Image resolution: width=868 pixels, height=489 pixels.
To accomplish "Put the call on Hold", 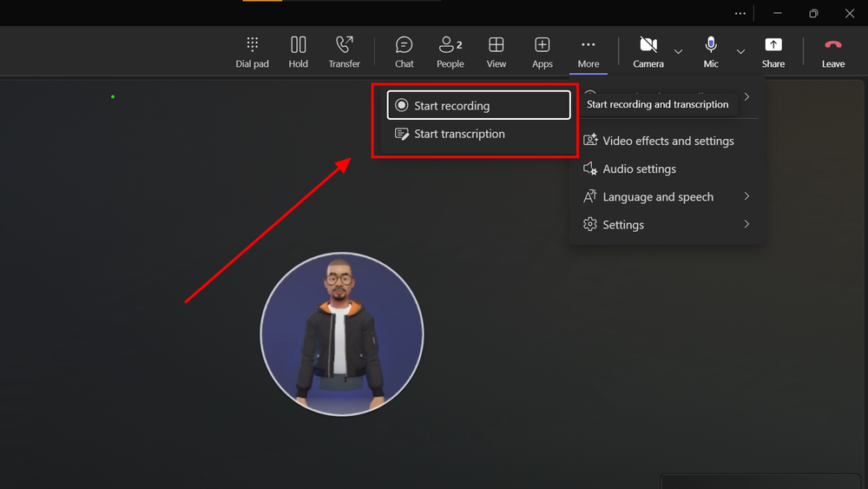I will click(298, 51).
